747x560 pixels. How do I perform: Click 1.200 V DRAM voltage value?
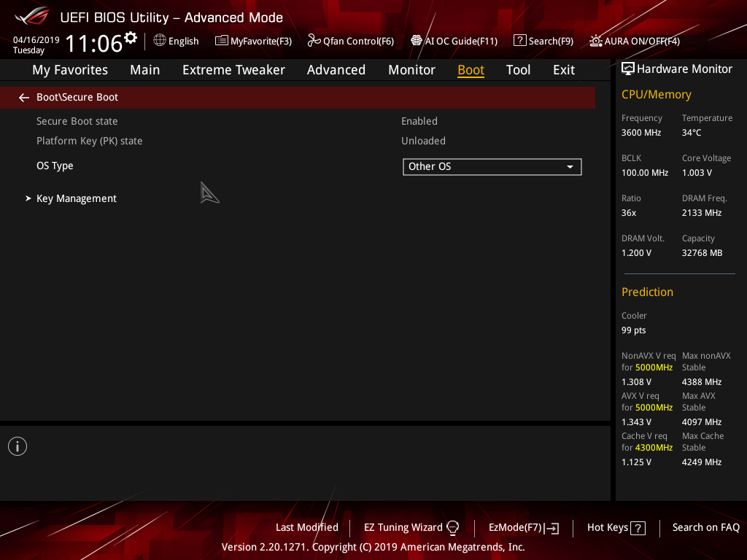pos(636,253)
